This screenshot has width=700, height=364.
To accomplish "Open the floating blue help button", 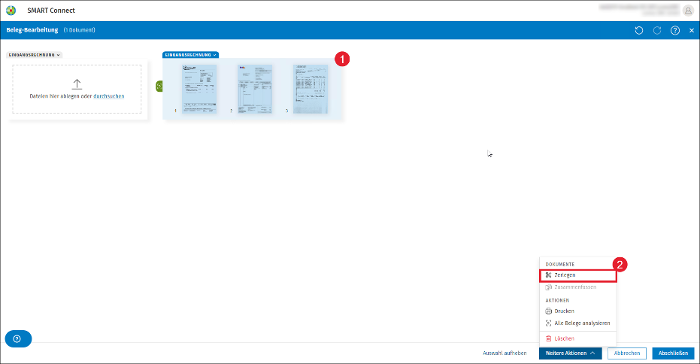I will tap(18, 339).
